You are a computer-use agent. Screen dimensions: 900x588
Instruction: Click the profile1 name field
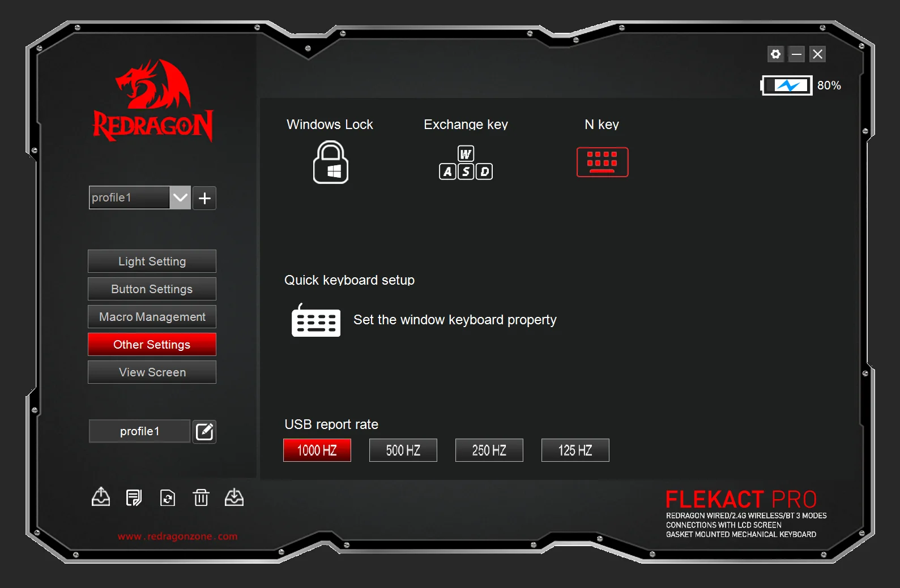(x=139, y=431)
